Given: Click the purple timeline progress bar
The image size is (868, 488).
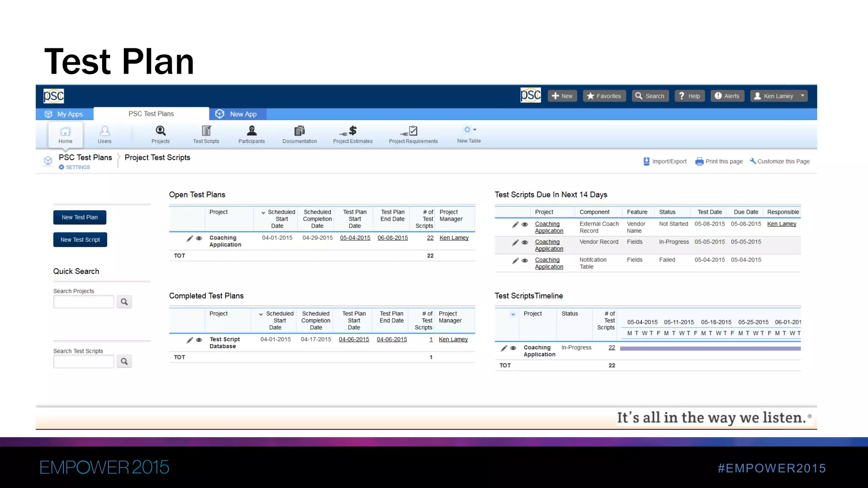Looking at the screenshot, I should click(x=710, y=349).
